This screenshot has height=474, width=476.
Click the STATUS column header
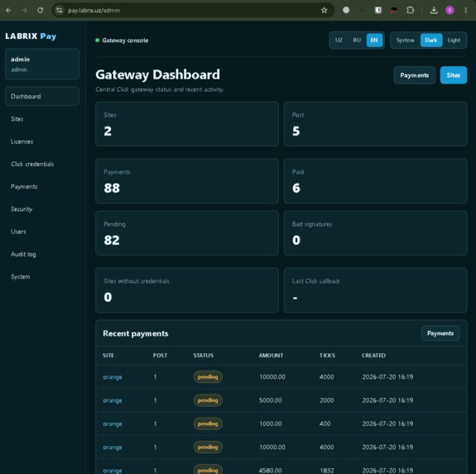point(204,356)
